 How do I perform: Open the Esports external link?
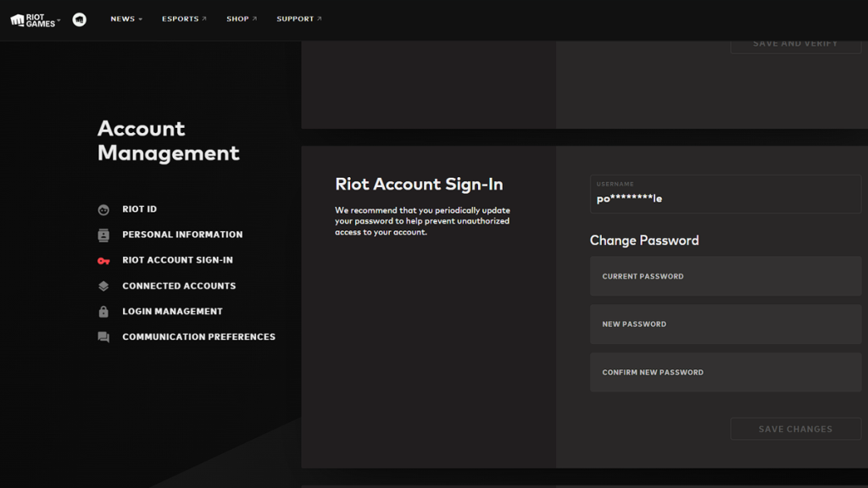pos(184,19)
